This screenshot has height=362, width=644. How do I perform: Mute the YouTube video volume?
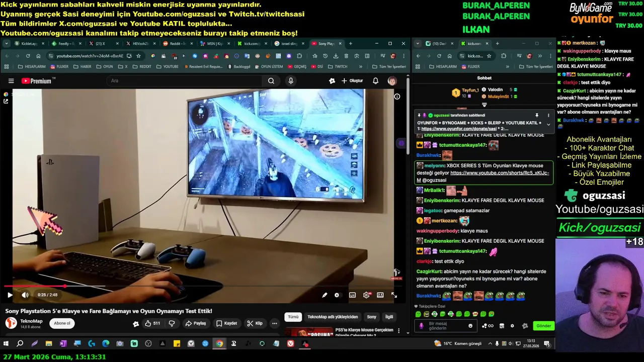(x=25, y=295)
